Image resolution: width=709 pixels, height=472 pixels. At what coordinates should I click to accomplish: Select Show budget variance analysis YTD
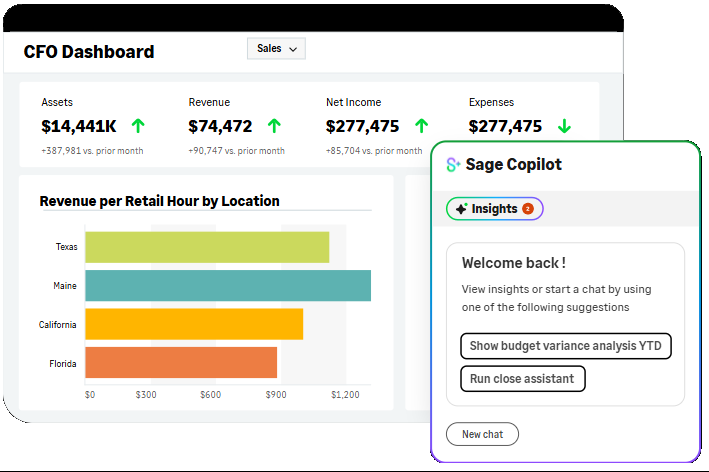tap(566, 346)
